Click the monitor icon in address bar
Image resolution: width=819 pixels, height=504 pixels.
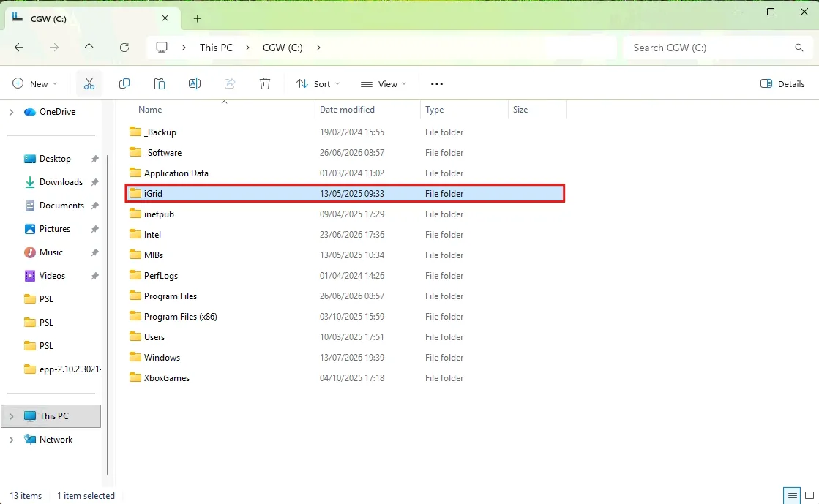162,48
